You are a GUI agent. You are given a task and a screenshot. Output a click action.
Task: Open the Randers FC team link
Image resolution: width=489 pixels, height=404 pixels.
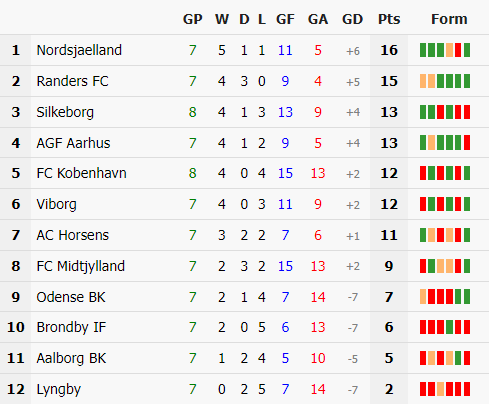click(x=72, y=81)
